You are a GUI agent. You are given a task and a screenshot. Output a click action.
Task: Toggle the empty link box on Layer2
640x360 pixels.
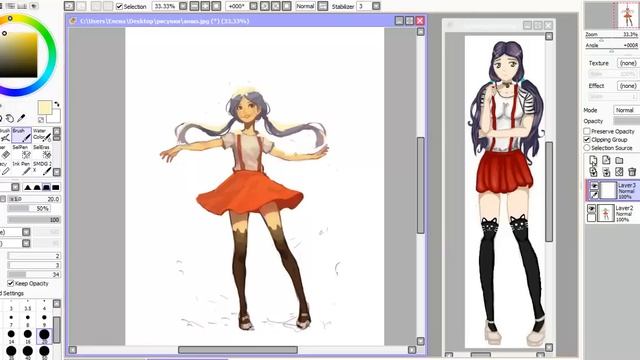[591, 218]
